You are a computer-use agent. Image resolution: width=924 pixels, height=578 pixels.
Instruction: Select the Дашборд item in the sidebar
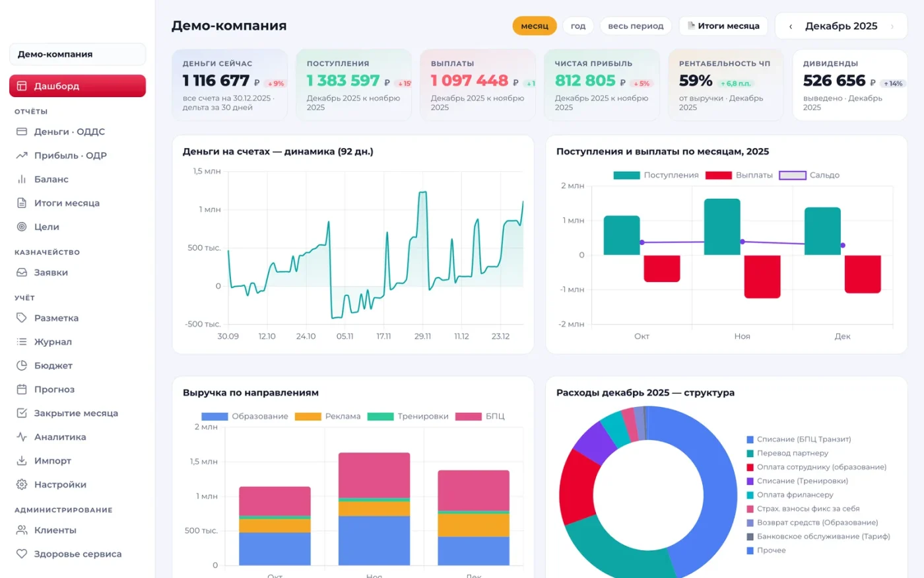(77, 86)
